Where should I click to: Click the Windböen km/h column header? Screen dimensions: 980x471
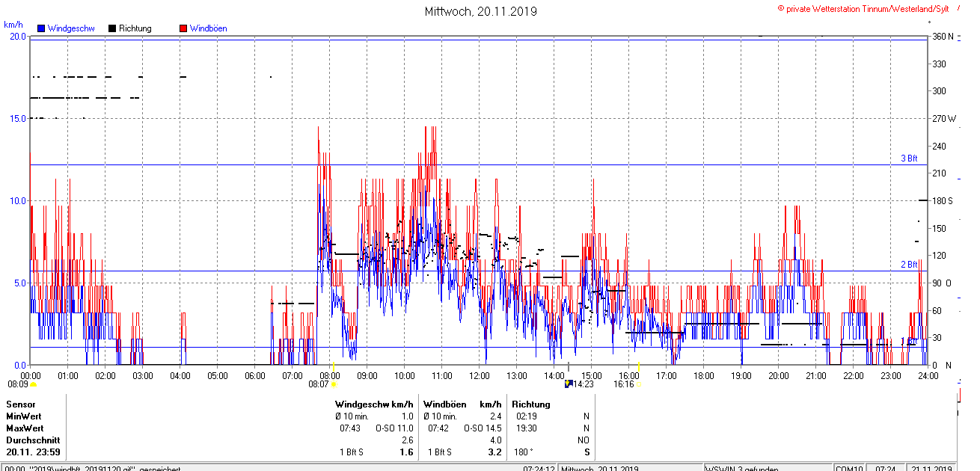tap(462, 404)
